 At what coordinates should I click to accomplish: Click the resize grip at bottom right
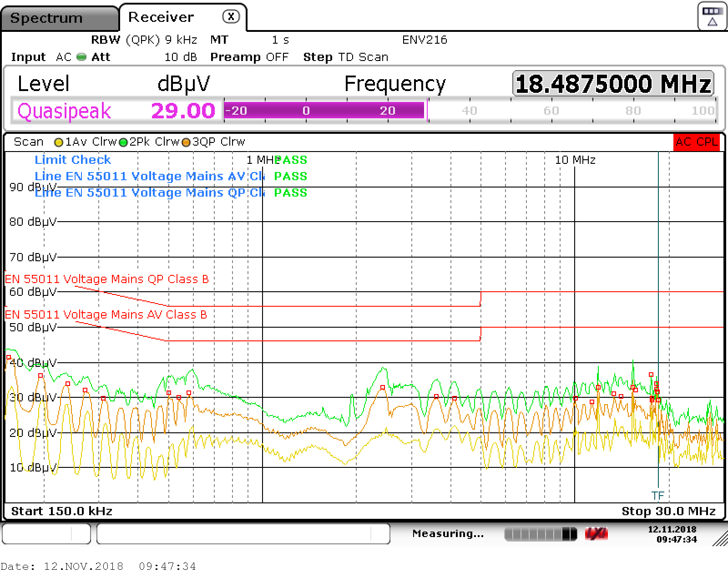coord(720,538)
